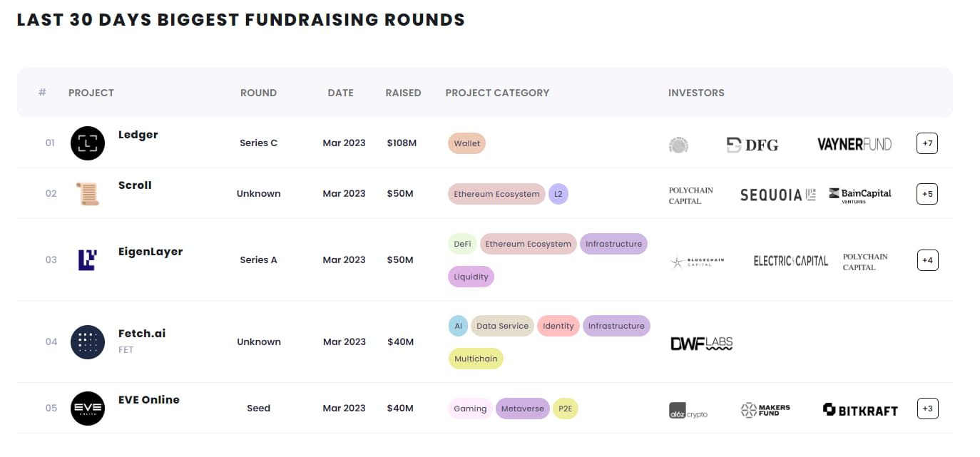Viewport: 980px width, 457px height.
Task: Click the EigenLayer project logo icon
Action: [x=88, y=260]
